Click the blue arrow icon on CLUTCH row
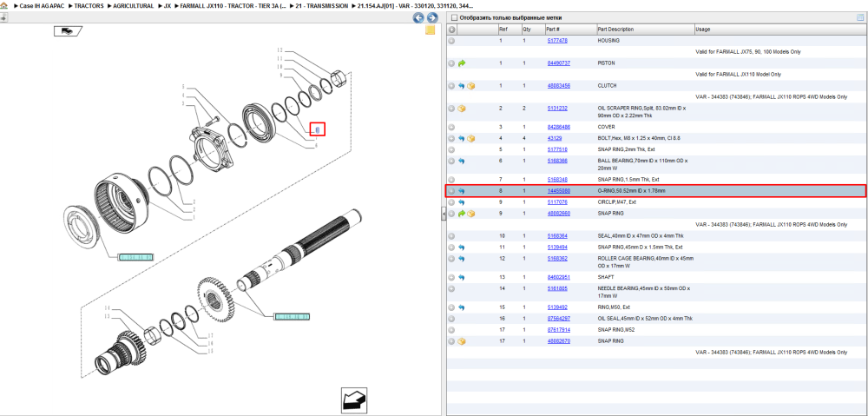 point(462,86)
